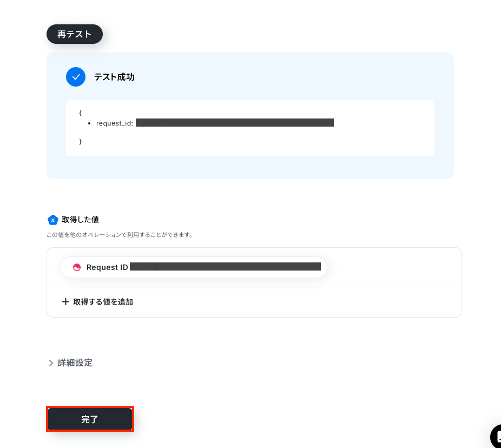This screenshot has width=501, height=448.
Task: Expand 詳細設定 using its chevron arrow
Action: 50,363
